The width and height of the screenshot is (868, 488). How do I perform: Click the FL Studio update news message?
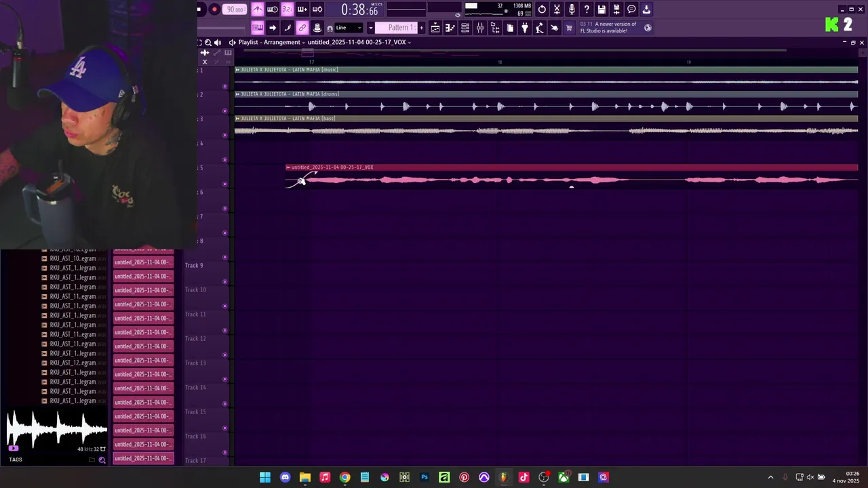pos(608,28)
